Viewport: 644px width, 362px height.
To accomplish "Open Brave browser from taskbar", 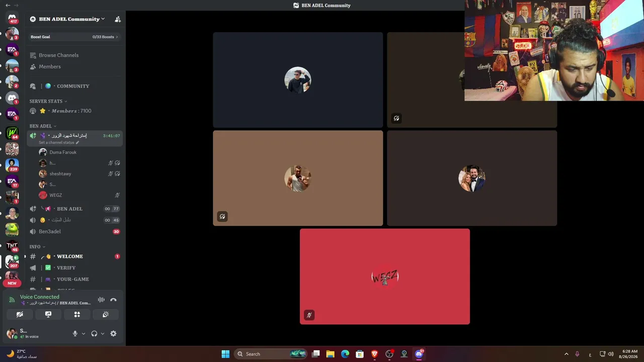I will click(x=374, y=354).
